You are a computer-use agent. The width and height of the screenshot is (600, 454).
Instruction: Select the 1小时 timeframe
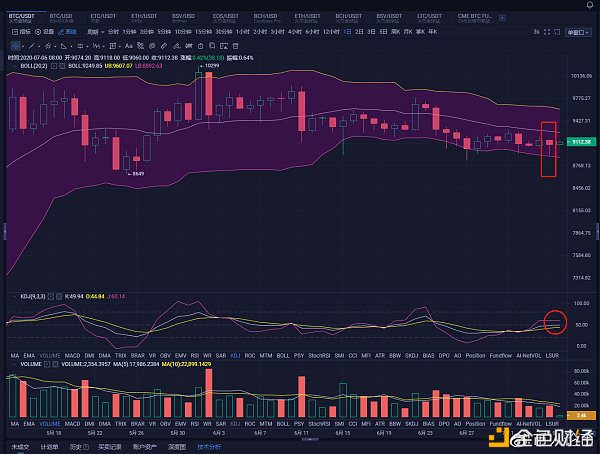tap(243, 32)
